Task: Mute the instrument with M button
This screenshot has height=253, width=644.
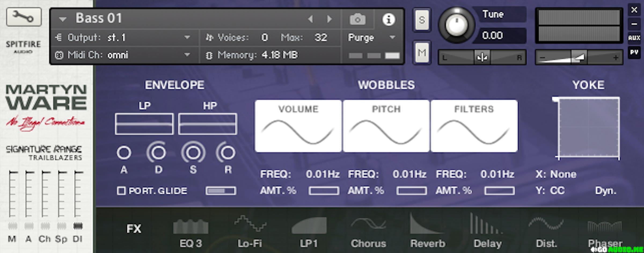Action: coord(422,53)
